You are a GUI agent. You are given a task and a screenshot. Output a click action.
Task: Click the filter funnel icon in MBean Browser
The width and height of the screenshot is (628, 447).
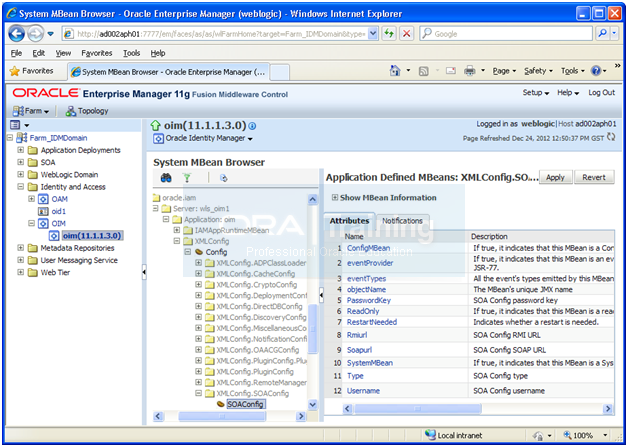pos(187,178)
